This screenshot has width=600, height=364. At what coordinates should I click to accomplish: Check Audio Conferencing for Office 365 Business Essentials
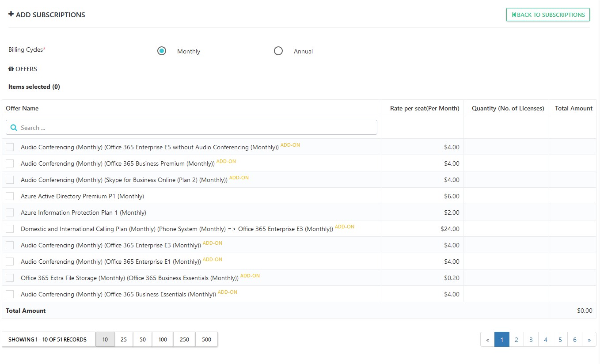point(10,294)
